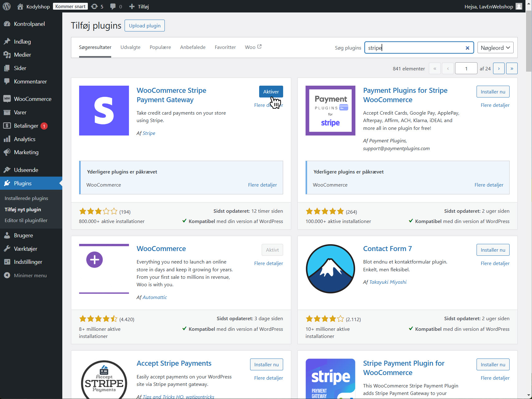
Task: Click Upload plugin
Action: click(144, 26)
